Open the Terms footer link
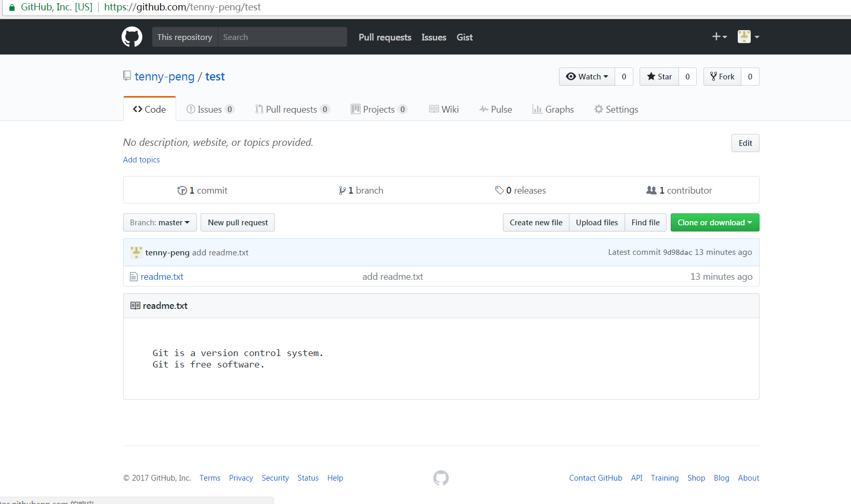 (x=210, y=478)
